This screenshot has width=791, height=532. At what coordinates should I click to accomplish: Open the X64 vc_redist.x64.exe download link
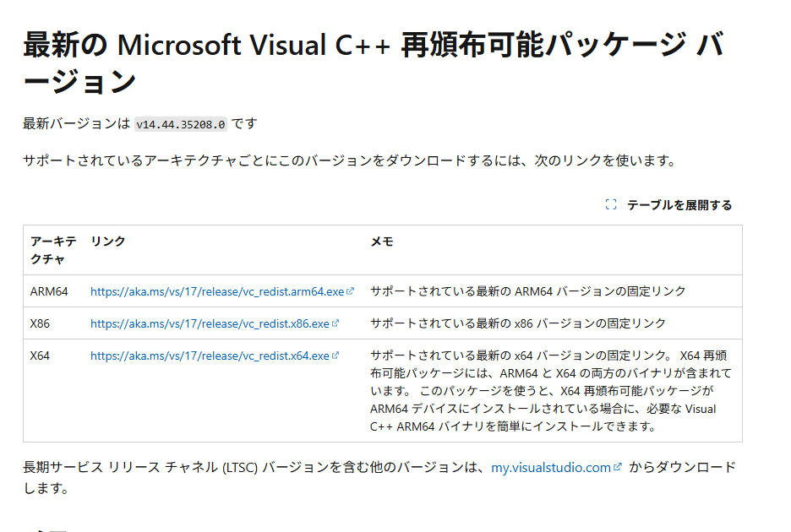pyautogui.click(x=215, y=356)
